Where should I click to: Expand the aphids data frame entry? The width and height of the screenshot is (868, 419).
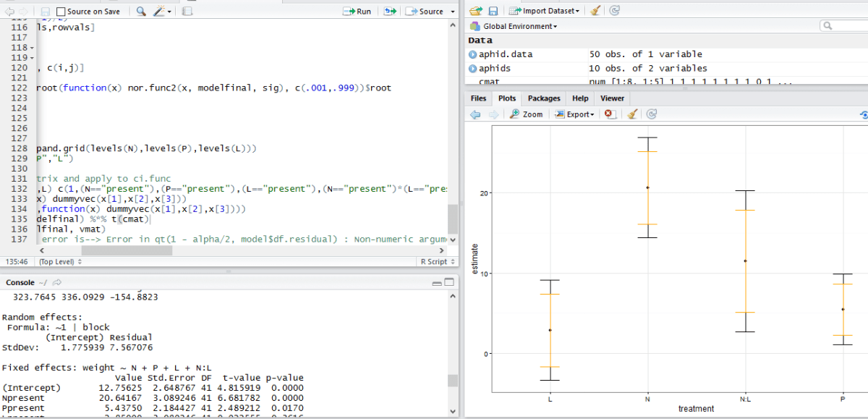tap(472, 68)
